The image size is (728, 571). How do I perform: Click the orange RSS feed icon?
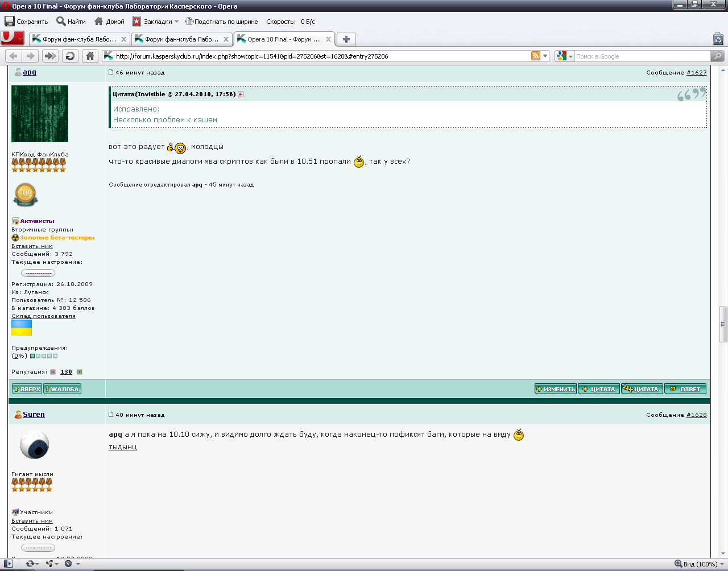point(535,56)
